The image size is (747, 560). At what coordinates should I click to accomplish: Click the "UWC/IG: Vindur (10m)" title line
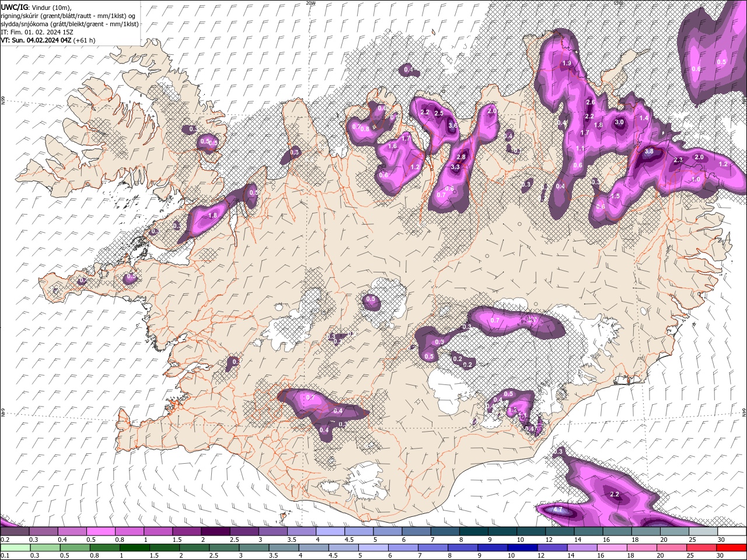[37, 6]
